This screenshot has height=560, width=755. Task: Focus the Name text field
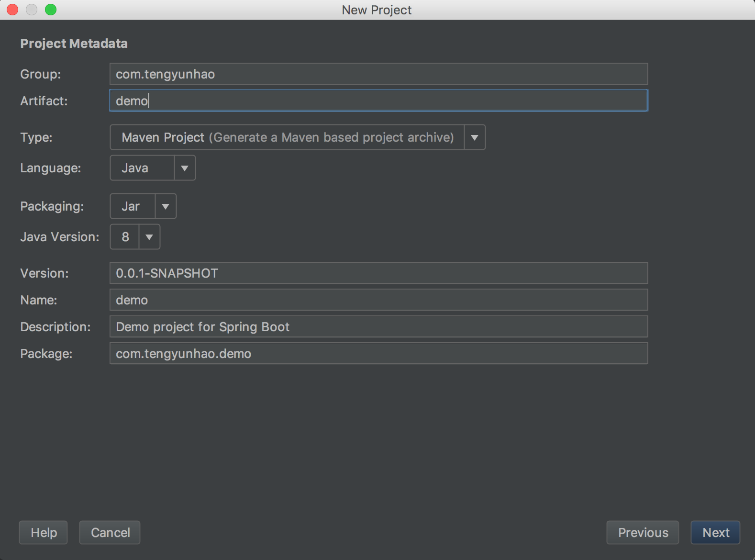[x=378, y=300]
